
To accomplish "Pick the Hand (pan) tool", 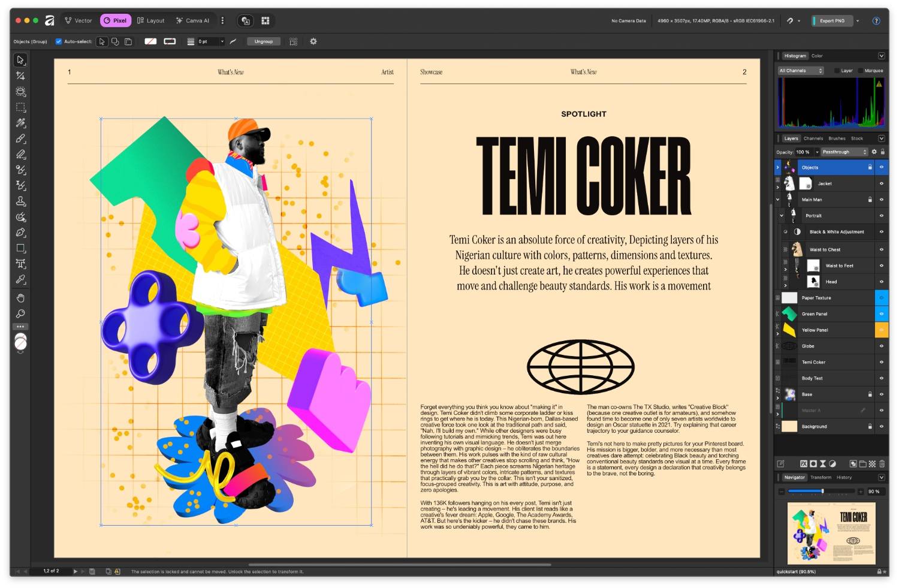I will [x=20, y=298].
